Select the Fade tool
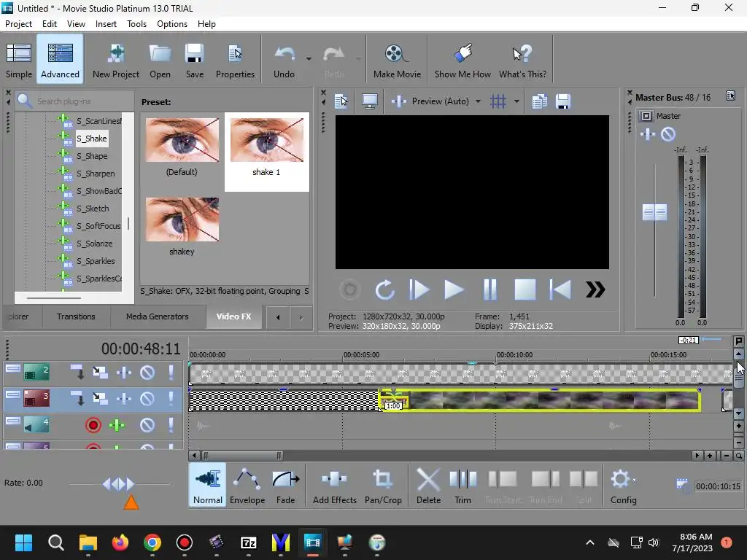Viewport: 747px width, 560px height. pos(286,486)
